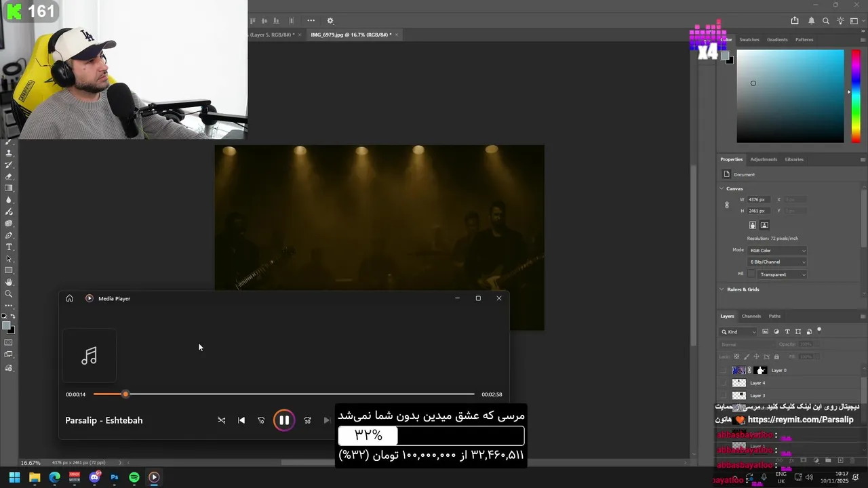Toggle layer filtering on/off switch
868x488 pixels.
click(x=819, y=331)
